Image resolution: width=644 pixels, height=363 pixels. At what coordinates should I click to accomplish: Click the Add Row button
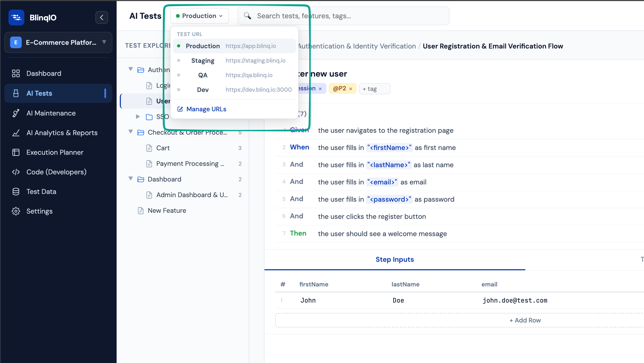[x=524, y=320]
